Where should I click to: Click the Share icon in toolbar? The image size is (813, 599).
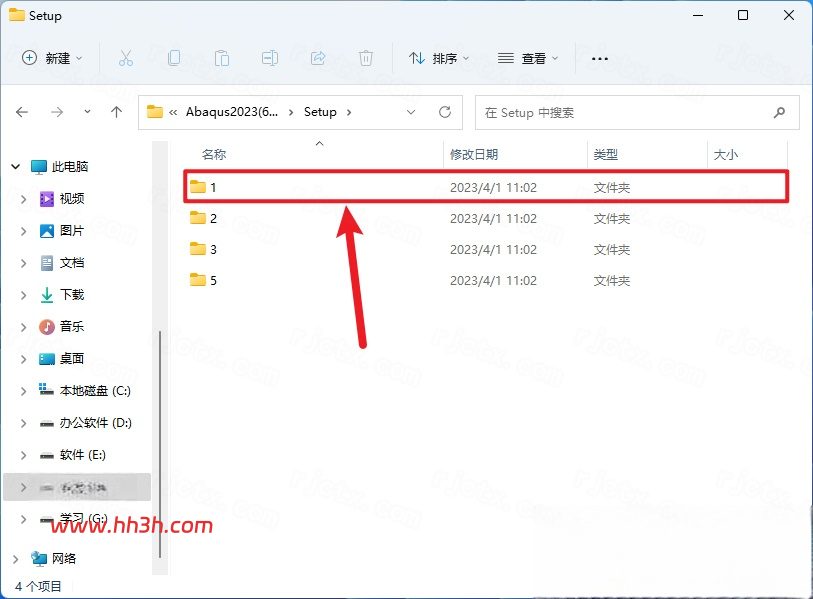point(318,58)
